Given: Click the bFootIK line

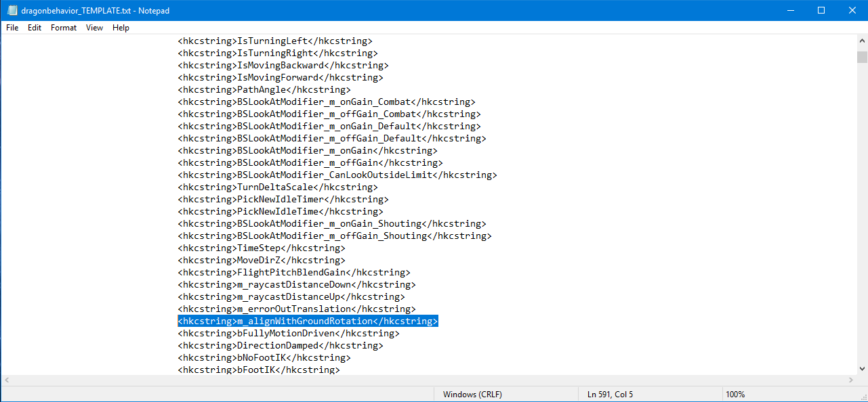Looking at the screenshot, I should tap(259, 370).
